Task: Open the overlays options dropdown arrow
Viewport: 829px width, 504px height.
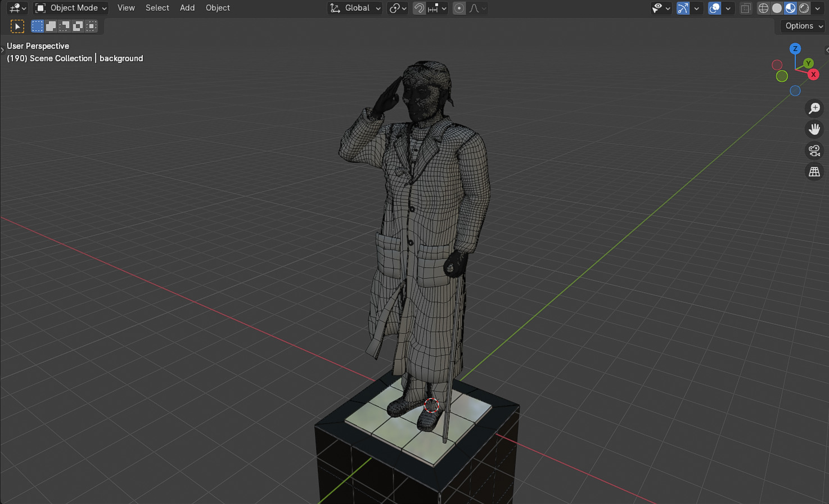Action: 728,8
